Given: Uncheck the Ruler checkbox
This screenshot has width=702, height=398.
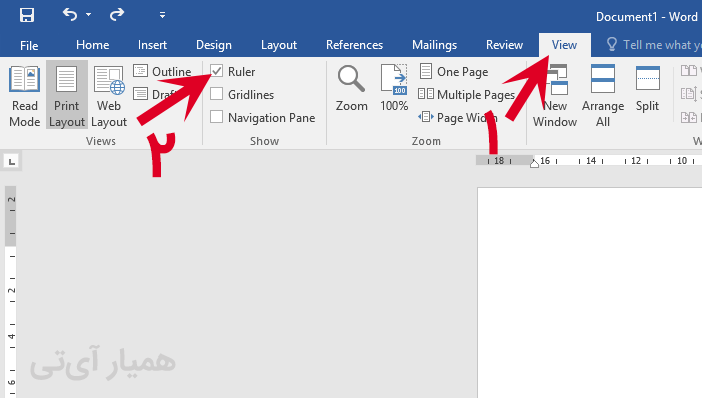Looking at the screenshot, I should pos(217,71).
